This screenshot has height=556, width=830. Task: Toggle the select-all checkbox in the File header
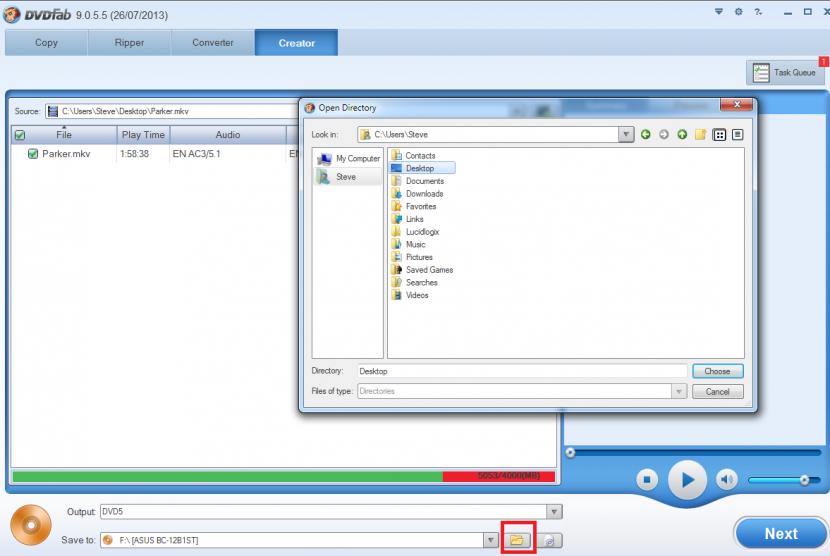pyautogui.click(x=20, y=135)
